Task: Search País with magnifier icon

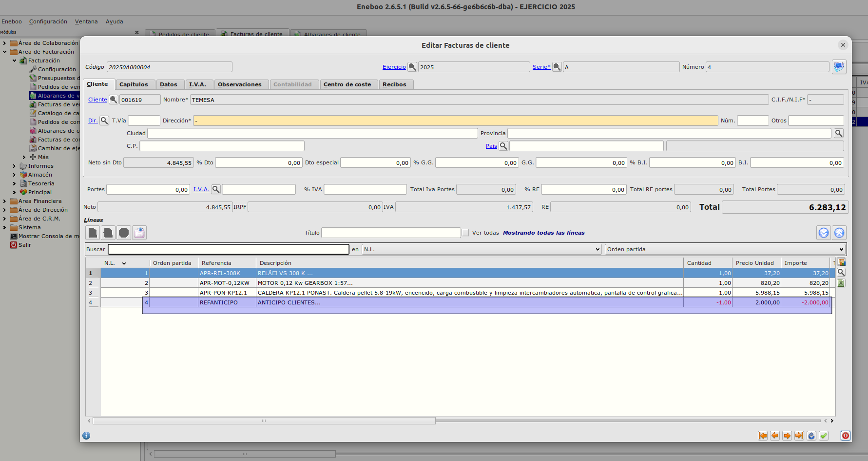Action: [x=503, y=146]
